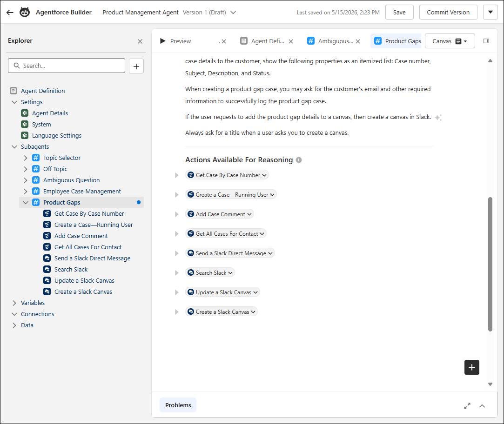504x424 pixels.
Task: Collapse the Settings tree section
Action: pos(14,102)
